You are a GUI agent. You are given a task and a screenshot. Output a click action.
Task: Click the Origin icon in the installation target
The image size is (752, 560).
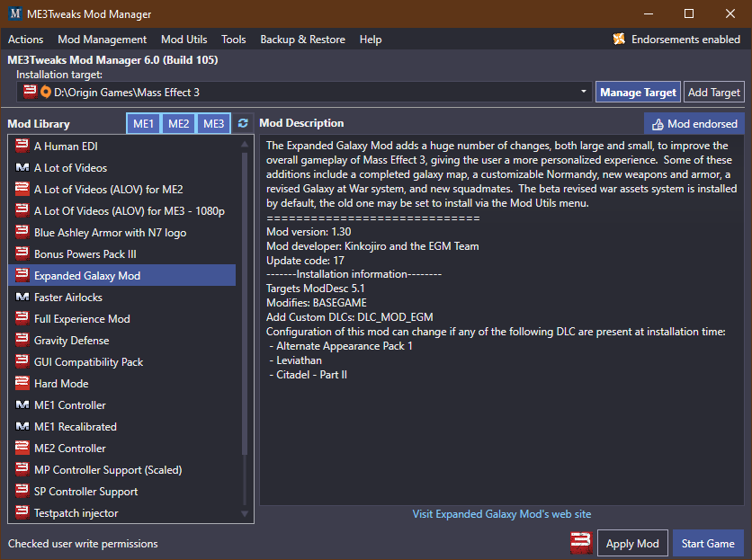pyautogui.click(x=46, y=92)
